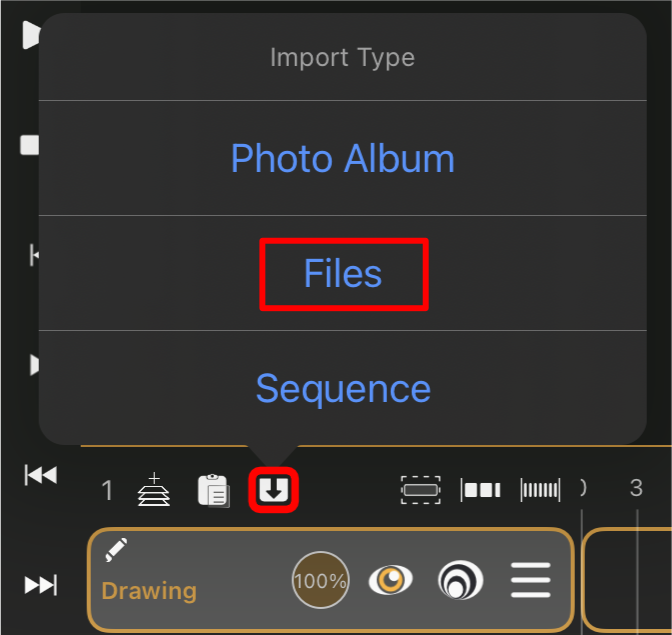Viewport: 672px width, 635px height.
Task: Click the paste clipboard icon
Action: coord(213,490)
